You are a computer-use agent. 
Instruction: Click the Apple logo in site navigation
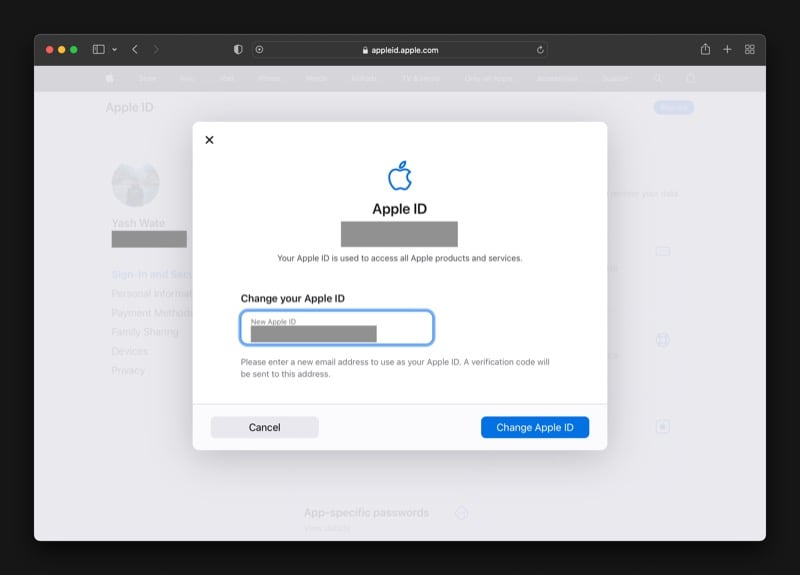[x=110, y=78]
